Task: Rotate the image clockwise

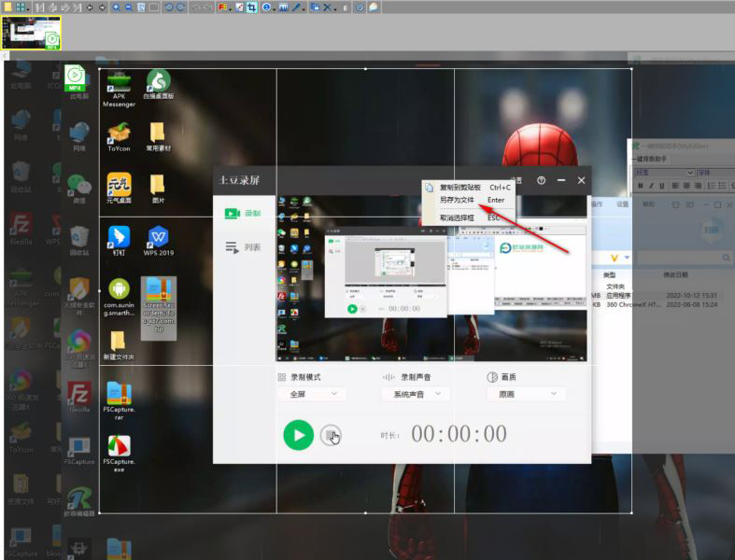Action: tap(180, 7)
